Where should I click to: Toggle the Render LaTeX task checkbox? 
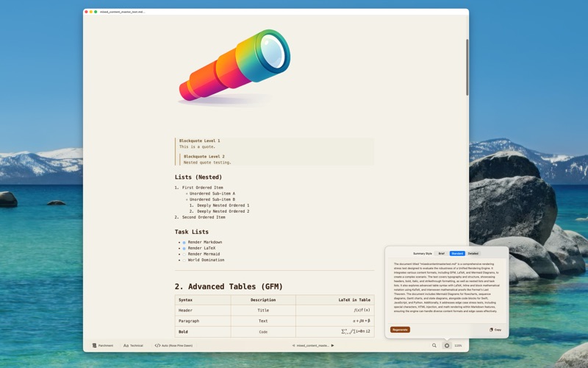coord(184,249)
